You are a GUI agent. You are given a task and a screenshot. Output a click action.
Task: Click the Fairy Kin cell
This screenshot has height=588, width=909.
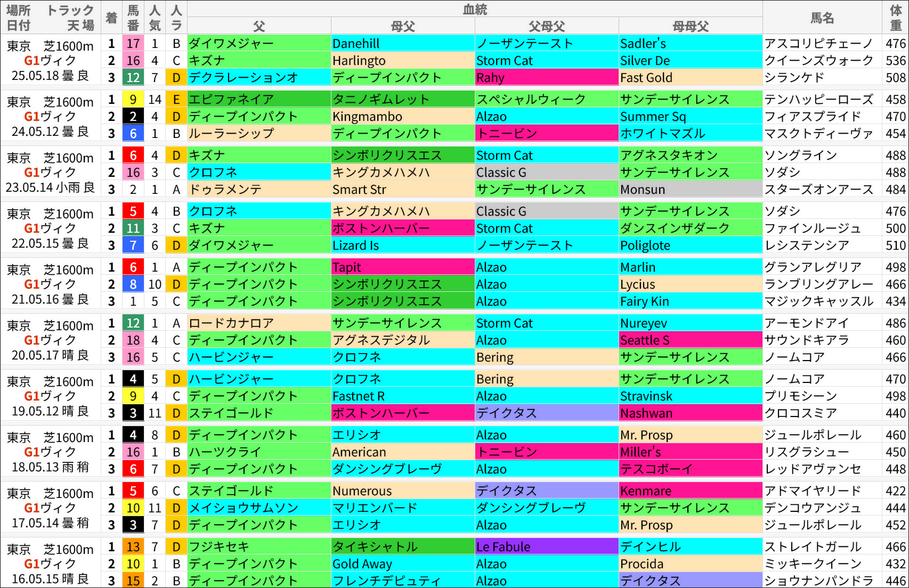691,301
